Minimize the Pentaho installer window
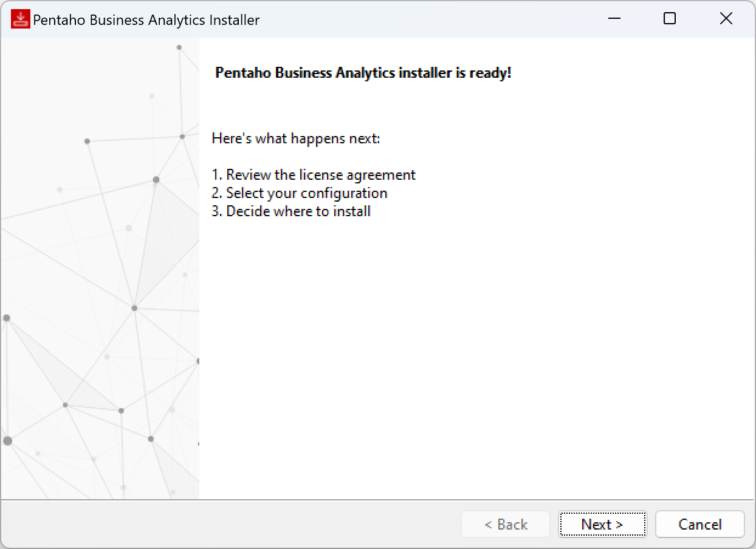 (x=614, y=19)
